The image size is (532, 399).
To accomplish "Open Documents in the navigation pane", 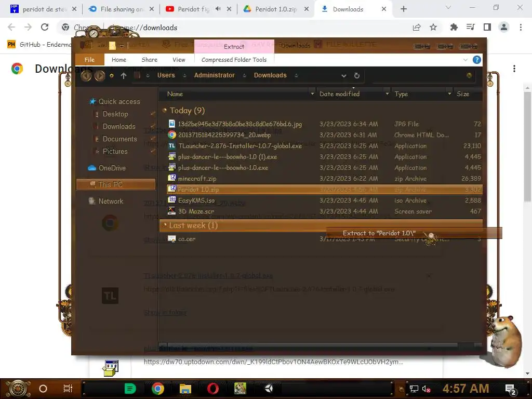I will pyautogui.click(x=120, y=139).
